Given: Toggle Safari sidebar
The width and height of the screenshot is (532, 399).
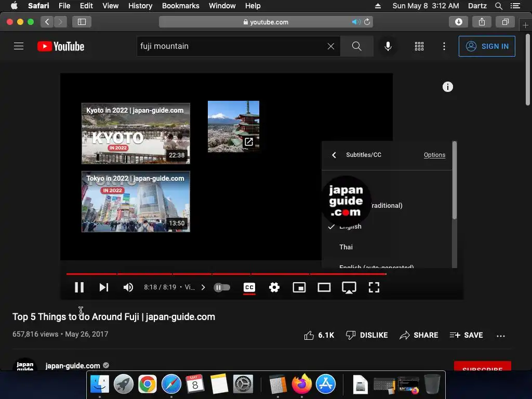Looking at the screenshot, I should tap(82, 22).
